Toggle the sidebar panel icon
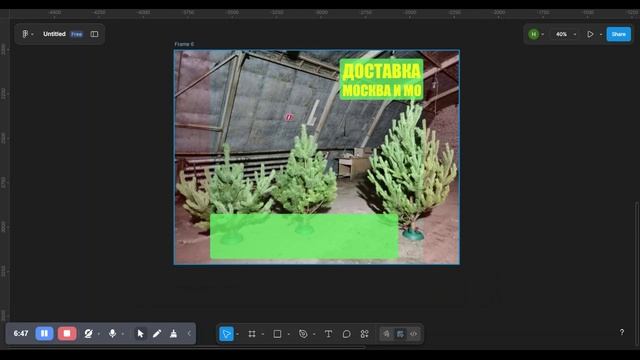 pos(94,34)
